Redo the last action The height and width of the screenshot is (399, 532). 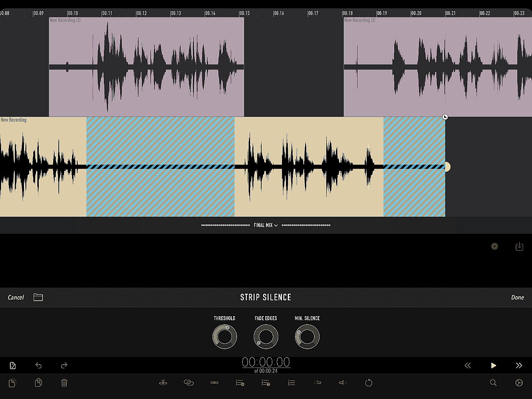click(64, 365)
